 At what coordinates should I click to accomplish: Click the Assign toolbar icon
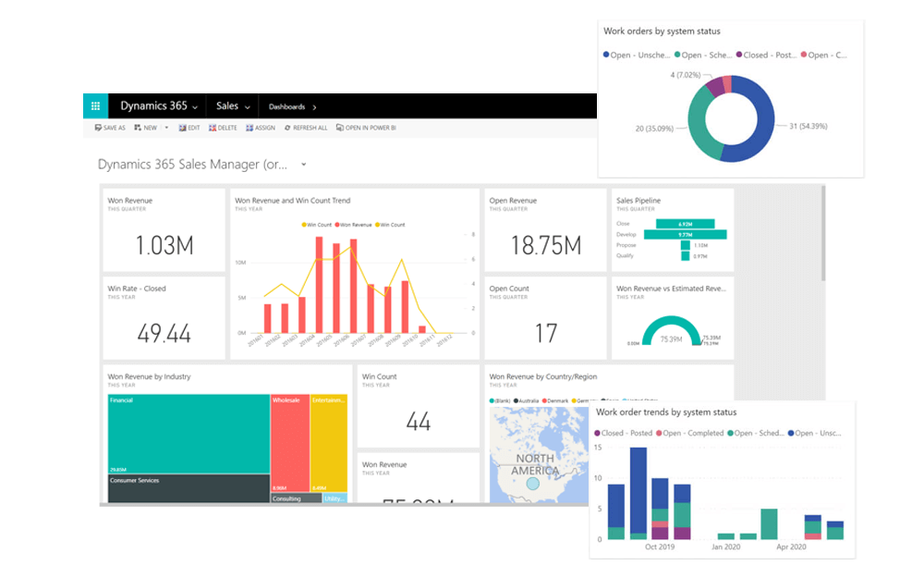(x=249, y=128)
